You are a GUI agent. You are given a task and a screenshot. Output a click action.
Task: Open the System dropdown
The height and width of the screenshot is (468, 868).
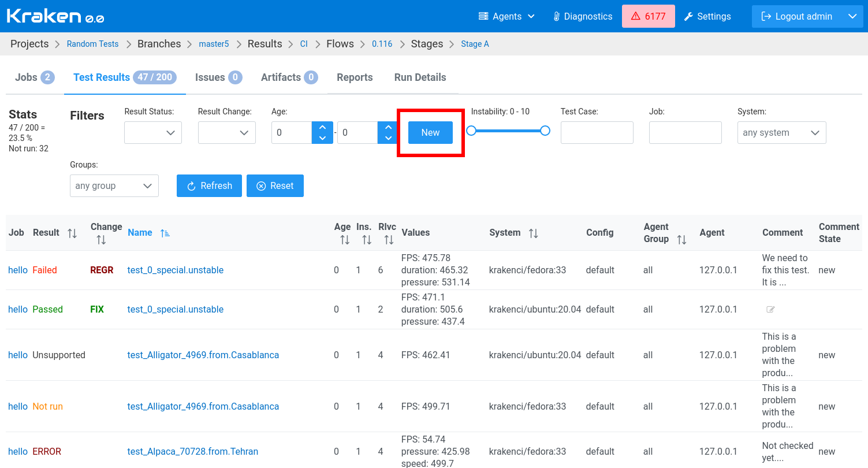(x=782, y=132)
